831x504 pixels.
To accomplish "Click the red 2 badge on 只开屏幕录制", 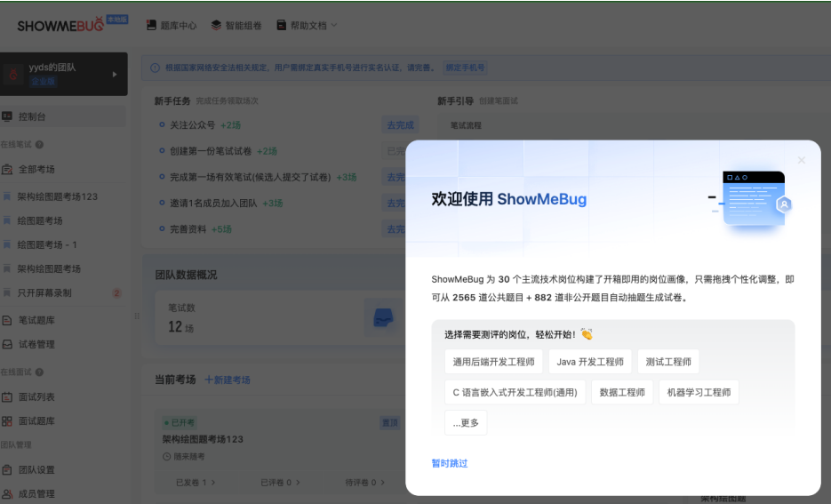I will (x=116, y=293).
